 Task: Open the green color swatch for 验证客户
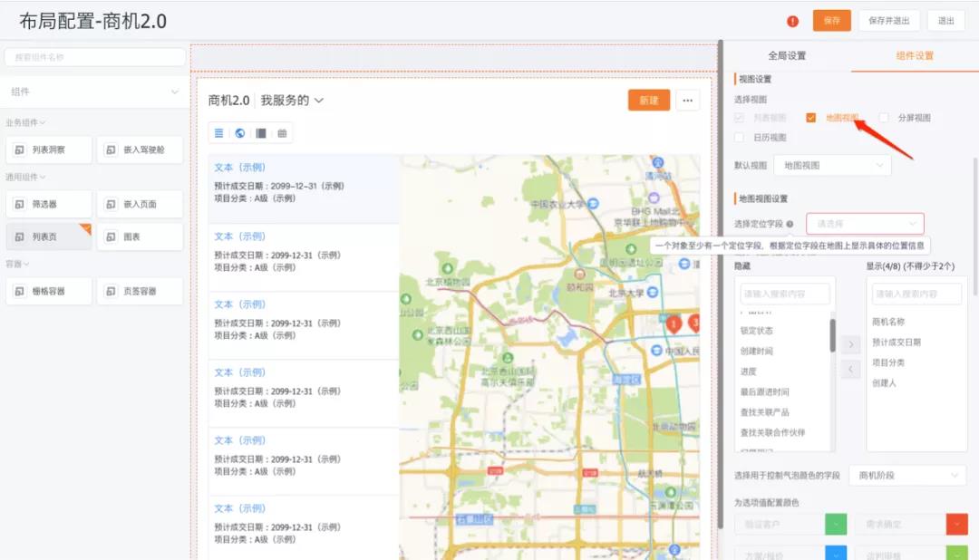[836, 524]
